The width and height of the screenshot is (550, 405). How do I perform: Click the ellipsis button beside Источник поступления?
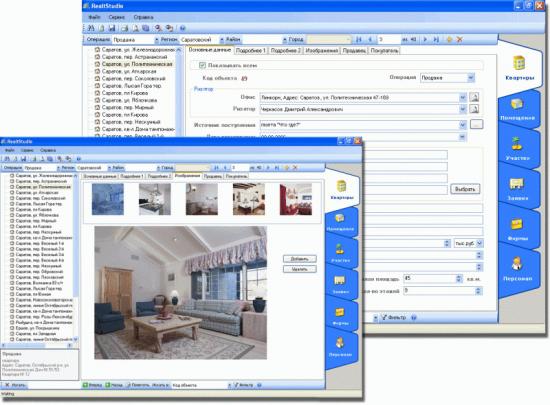tap(476, 124)
